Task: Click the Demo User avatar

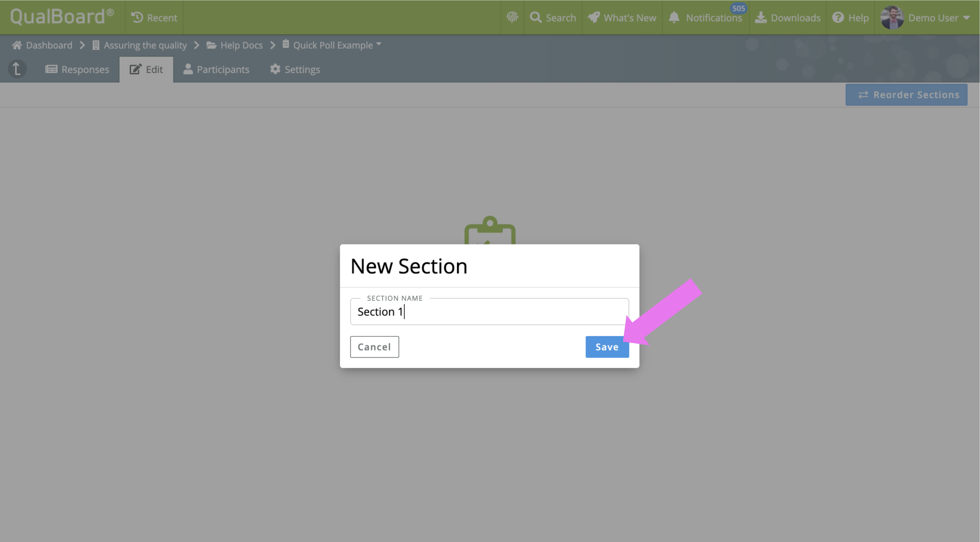Action: [x=892, y=18]
